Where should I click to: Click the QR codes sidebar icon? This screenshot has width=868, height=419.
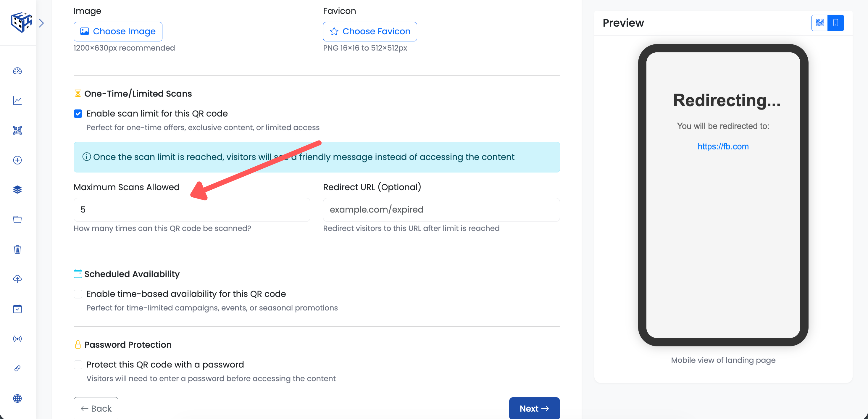tap(17, 130)
